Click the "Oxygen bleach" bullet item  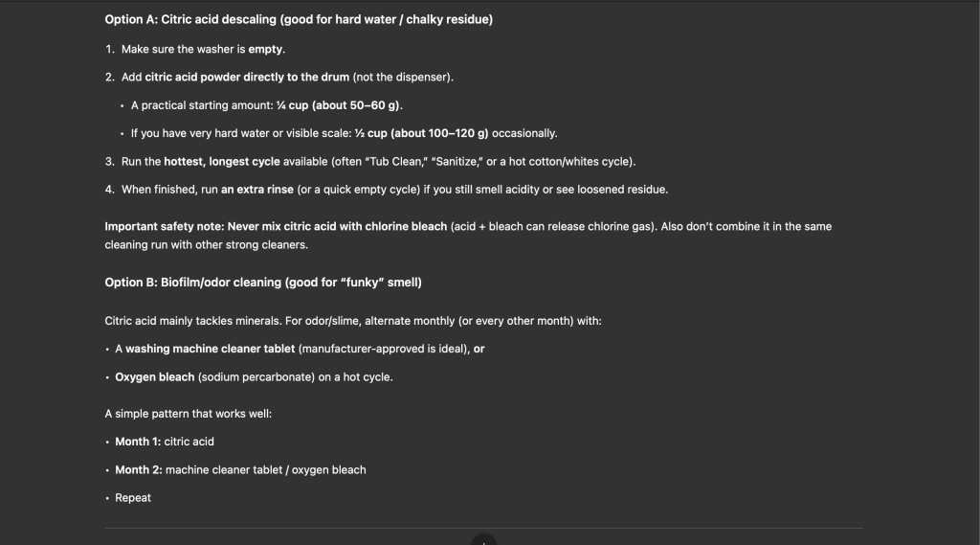(x=154, y=377)
